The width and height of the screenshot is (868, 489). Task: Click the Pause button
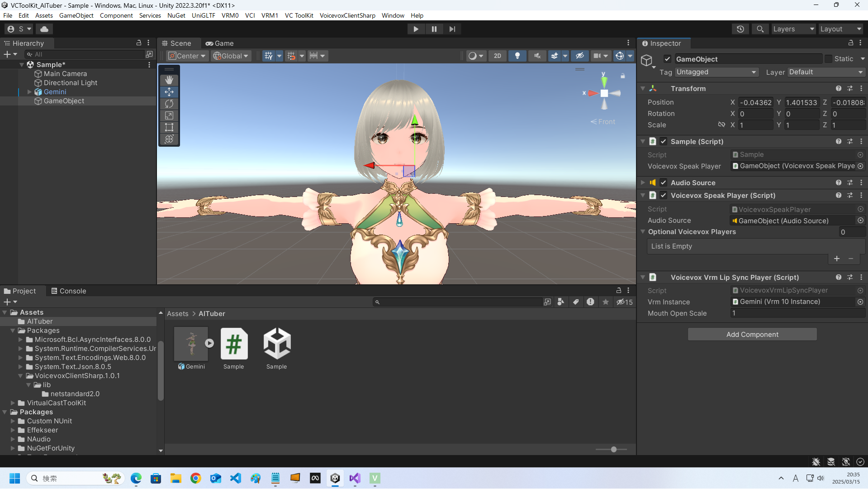point(434,29)
